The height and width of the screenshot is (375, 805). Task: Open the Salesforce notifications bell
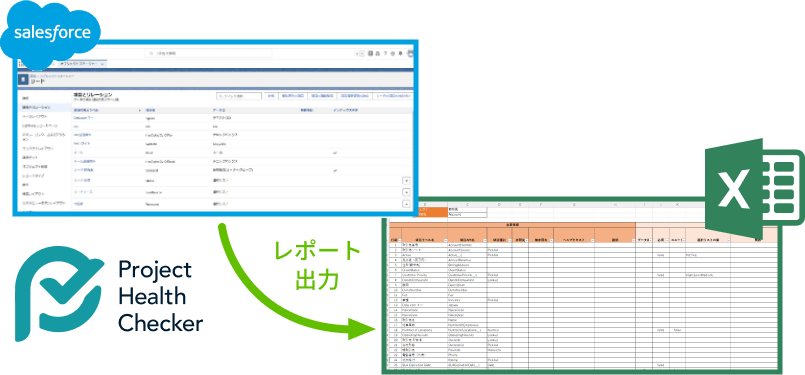400,53
